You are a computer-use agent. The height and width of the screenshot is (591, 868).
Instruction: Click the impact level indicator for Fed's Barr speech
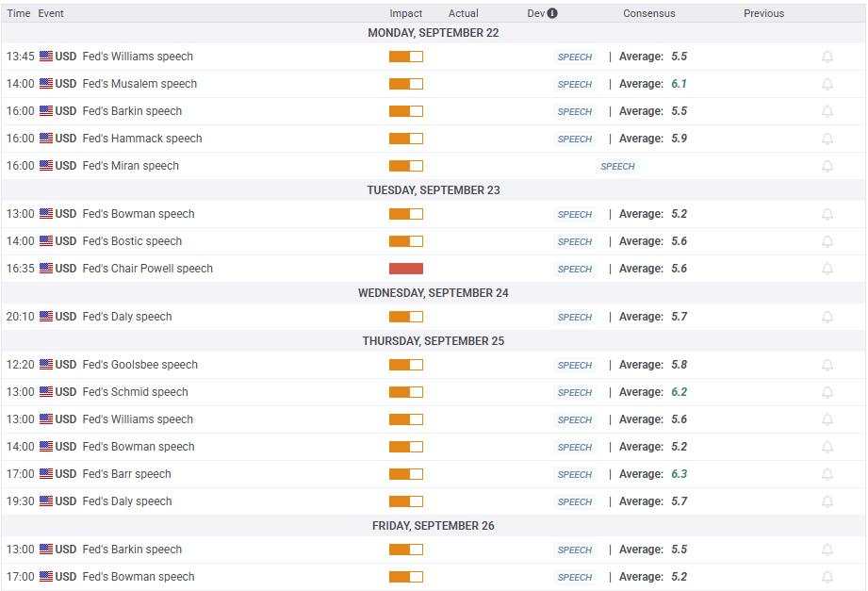click(405, 474)
